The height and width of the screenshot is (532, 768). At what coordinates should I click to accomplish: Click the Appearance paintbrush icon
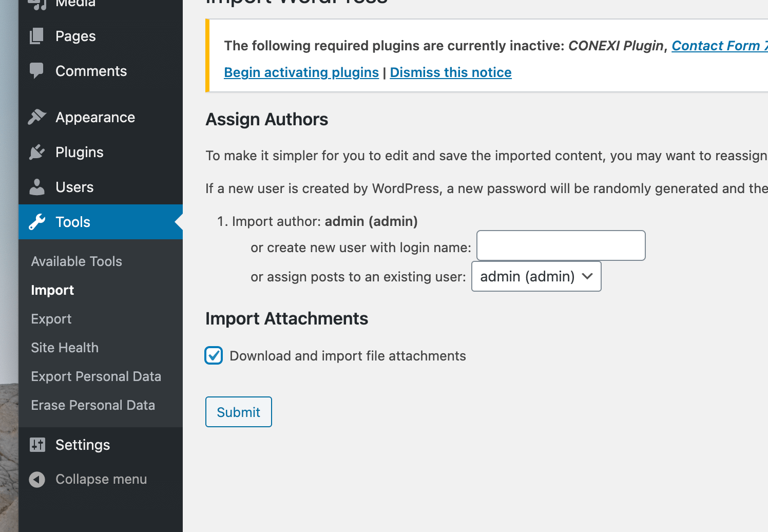(x=37, y=117)
